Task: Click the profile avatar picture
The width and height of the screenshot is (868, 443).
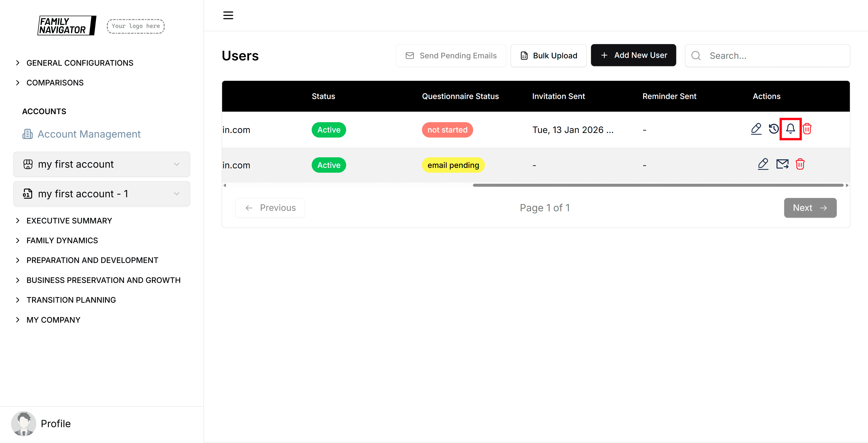Action: pyautogui.click(x=24, y=423)
